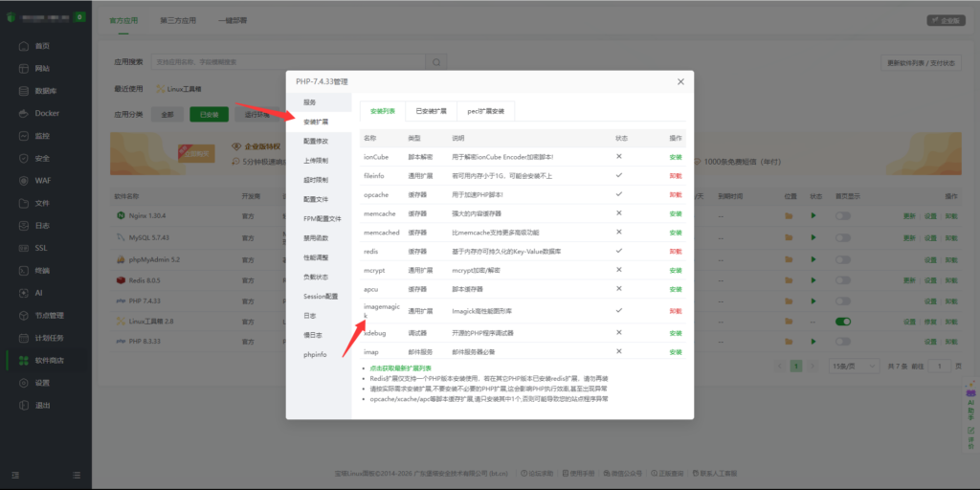Open 节点管理 in the sidebar

pos(50,316)
